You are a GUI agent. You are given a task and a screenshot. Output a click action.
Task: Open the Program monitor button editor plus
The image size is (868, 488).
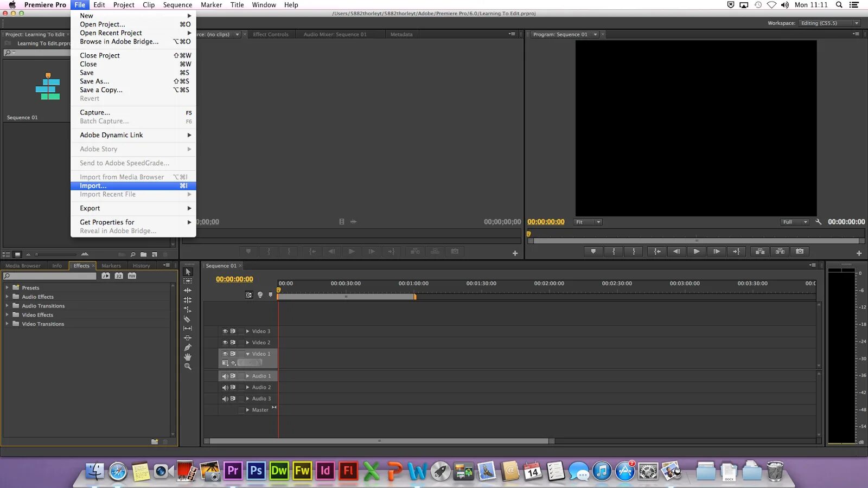pos(859,253)
